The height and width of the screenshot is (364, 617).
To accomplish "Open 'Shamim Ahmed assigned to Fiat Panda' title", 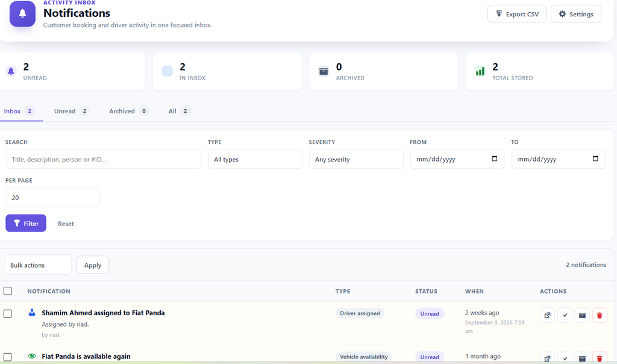I will click(103, 313).
